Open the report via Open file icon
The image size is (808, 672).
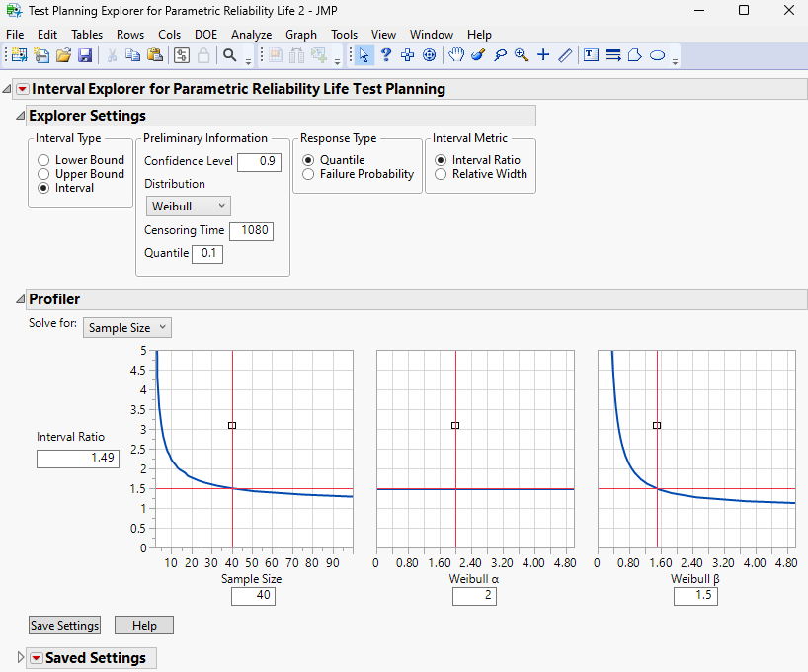point(62,55)
